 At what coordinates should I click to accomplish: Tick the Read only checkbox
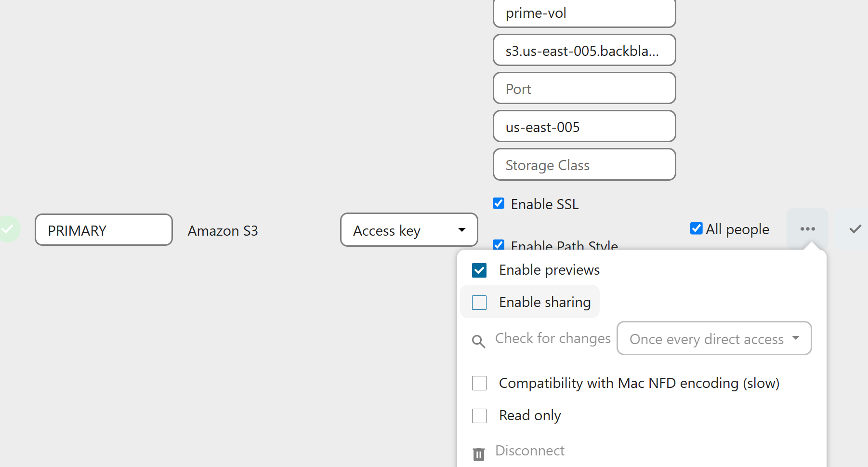pyautogui.click(x=479, y=415)
